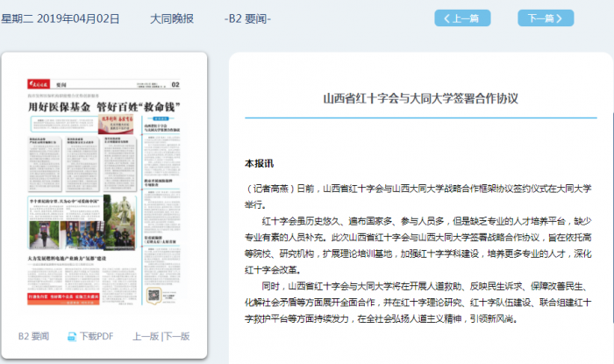
Task: Go to the next article (下一篇)
Action: pos(546,18)
